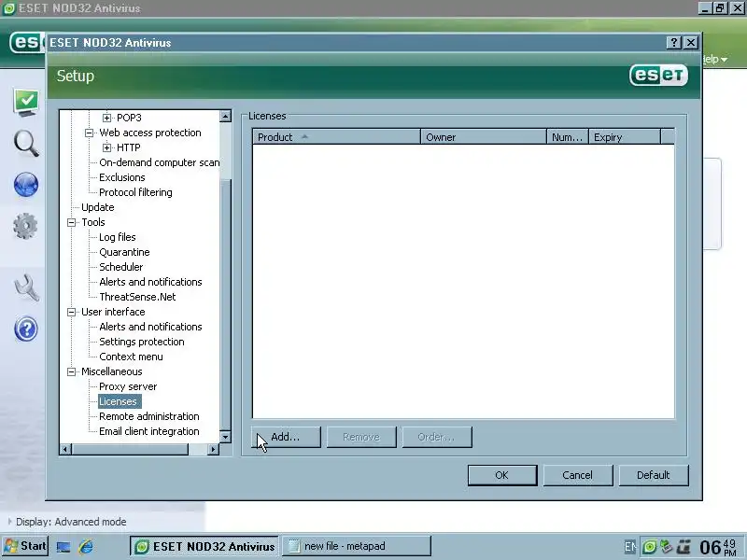This screenshot has width=747, height=560.
Task: Select Context menu tree item
Action: coord(131,357)
